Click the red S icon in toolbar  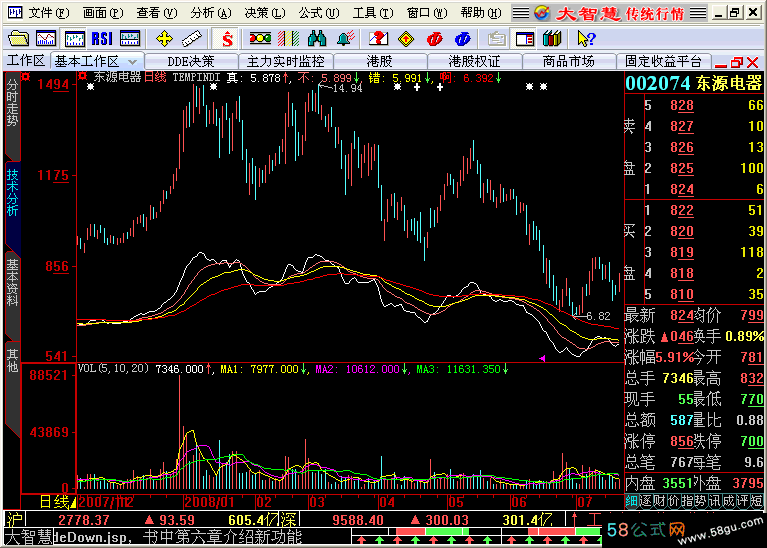coord(227,39)
